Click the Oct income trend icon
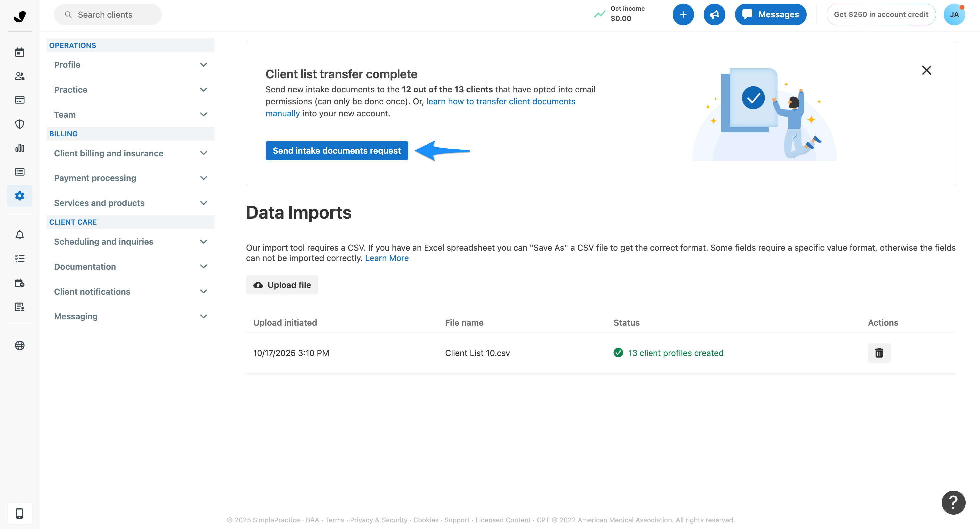Viewport: 980px width, 529px height. tap(600, 14)
